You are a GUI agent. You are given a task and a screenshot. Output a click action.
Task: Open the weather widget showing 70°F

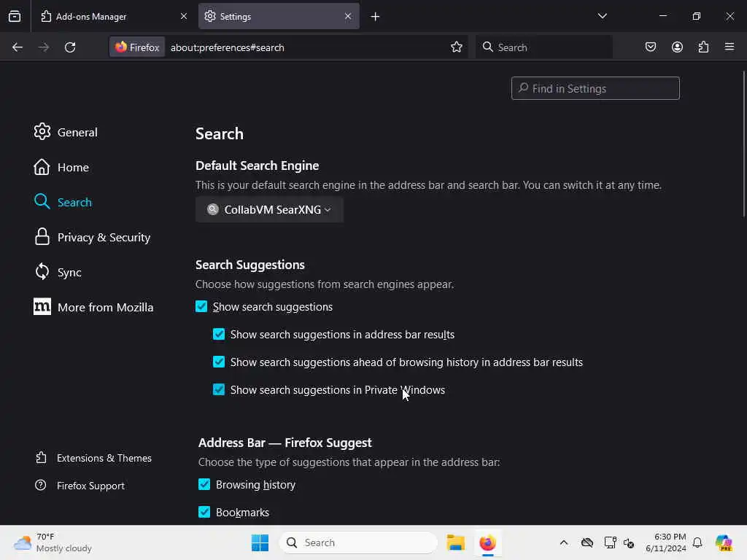[53, 542]
